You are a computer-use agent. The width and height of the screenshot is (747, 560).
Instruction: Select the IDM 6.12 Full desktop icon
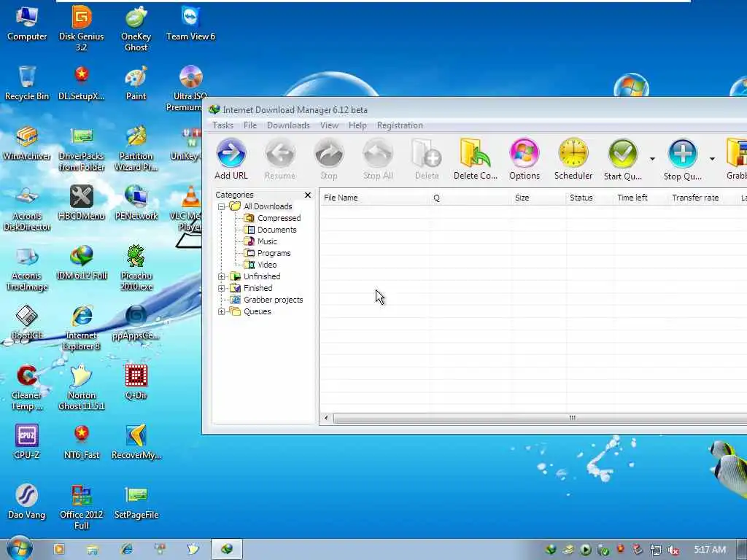[x=82, y=262]
